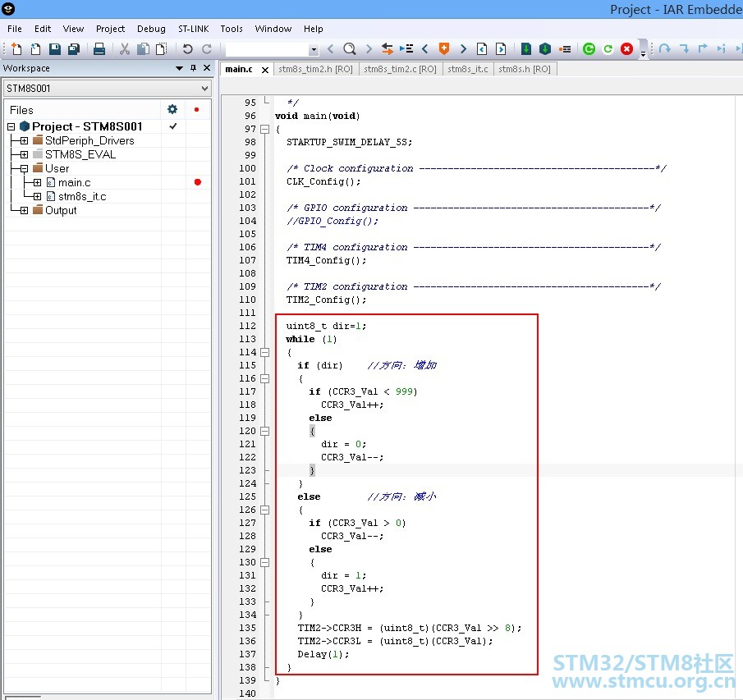Open the Workspace panel dropdown arrow
Viewport: 743px width, 700px height.
click(179, 68)
